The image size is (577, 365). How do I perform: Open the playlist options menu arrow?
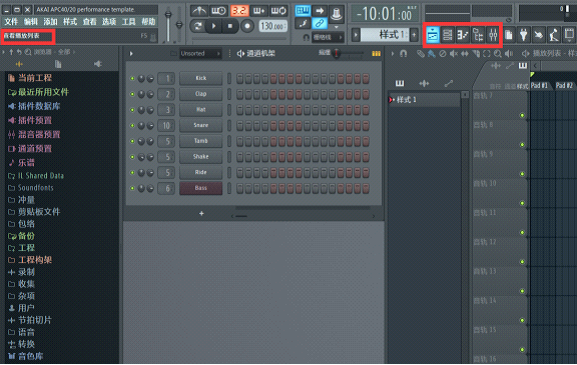point(393,54)
